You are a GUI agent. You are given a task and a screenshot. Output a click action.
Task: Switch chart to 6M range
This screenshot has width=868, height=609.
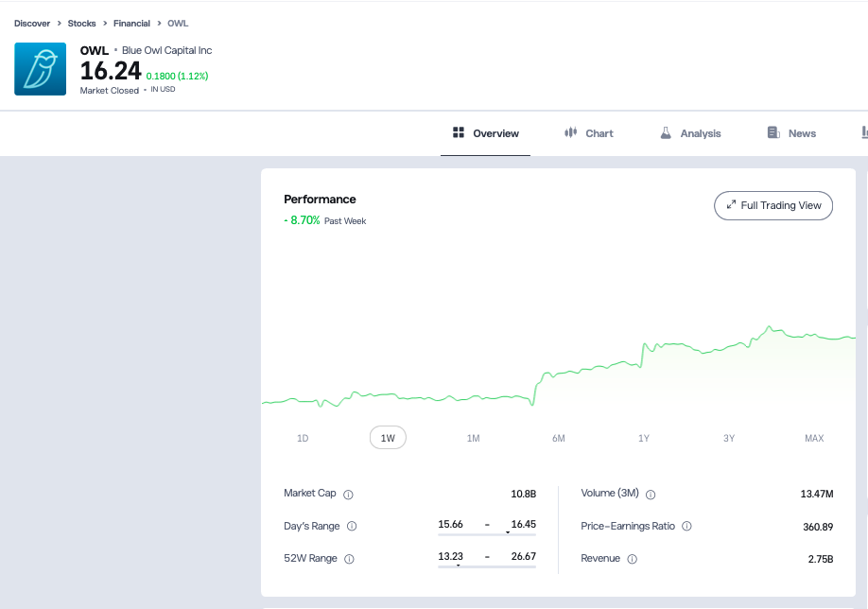click(x=558, y=438)
